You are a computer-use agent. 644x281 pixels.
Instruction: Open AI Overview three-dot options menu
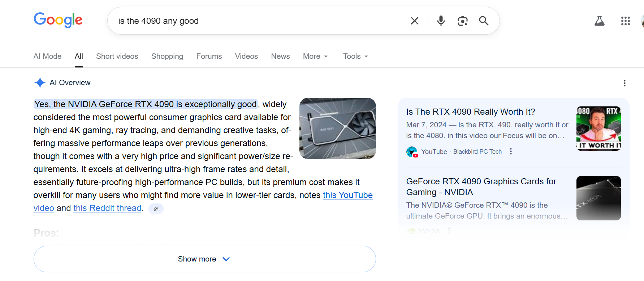point(624,83)
